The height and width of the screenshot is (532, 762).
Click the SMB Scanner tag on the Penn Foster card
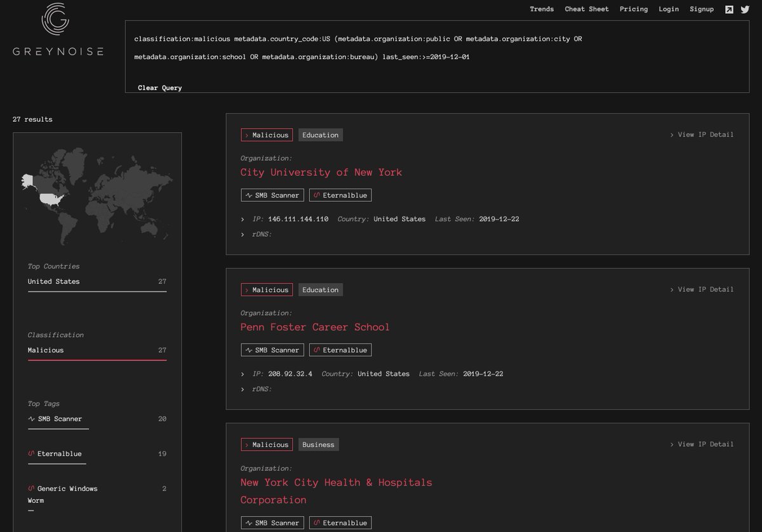click(x=272, y=350)
